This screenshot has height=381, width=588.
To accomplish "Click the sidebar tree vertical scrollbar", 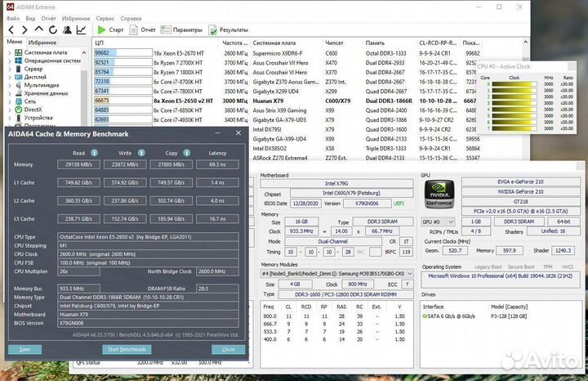I will [84, 90].
